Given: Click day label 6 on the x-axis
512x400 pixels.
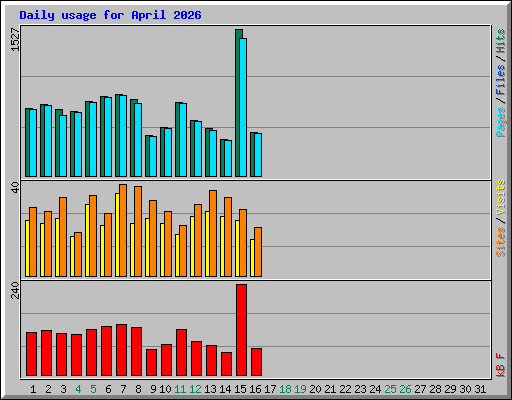Looking at the screenshot, I should [108, 389].
